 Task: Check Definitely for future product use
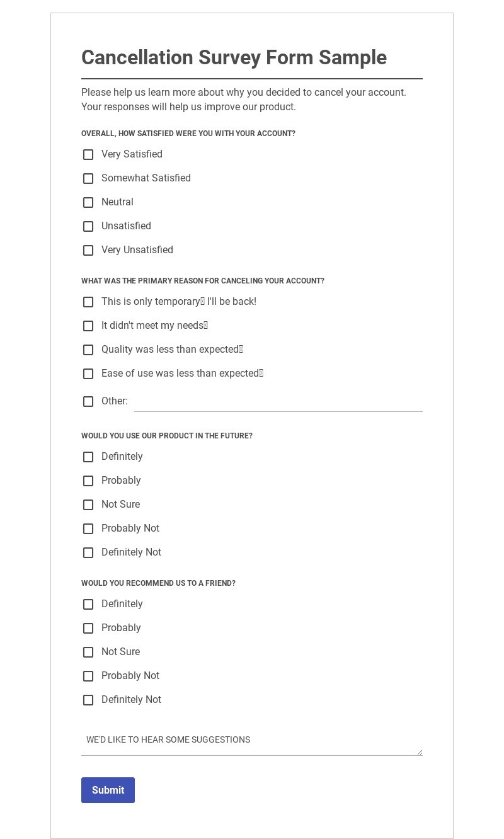[88, 457]
